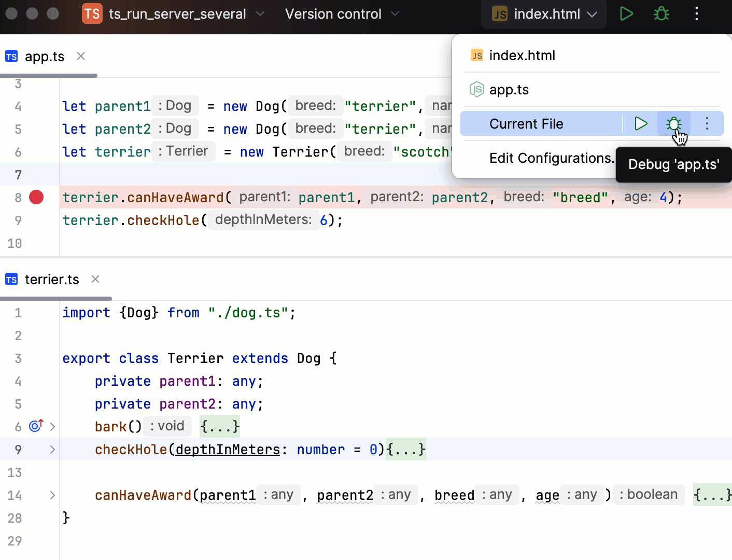Expand the canHaveAward folded body

(712, 495)
